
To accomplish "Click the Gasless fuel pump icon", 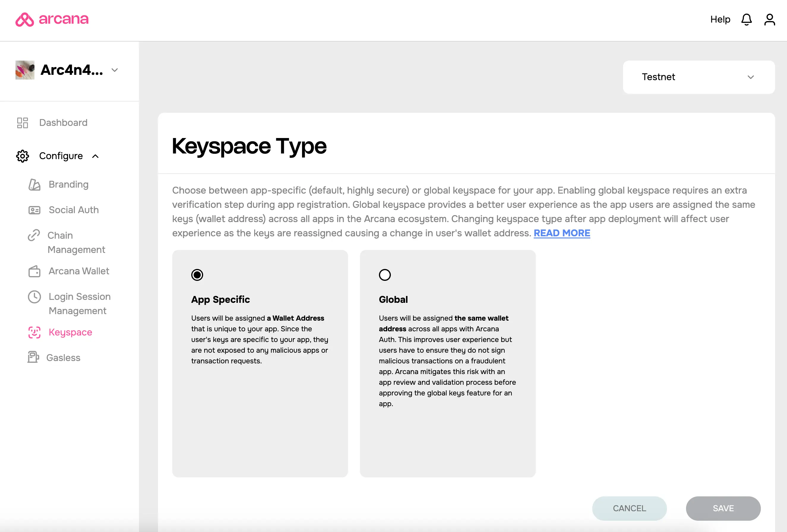I will click(33, 357).
